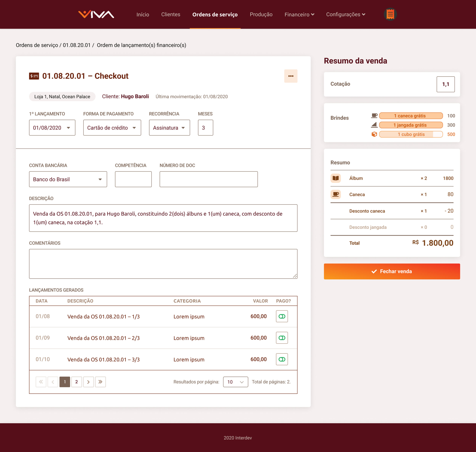This screenshot has width=476, height=452.
Task: Click the Desconto caneca row
Action: (x=392, y=211)
